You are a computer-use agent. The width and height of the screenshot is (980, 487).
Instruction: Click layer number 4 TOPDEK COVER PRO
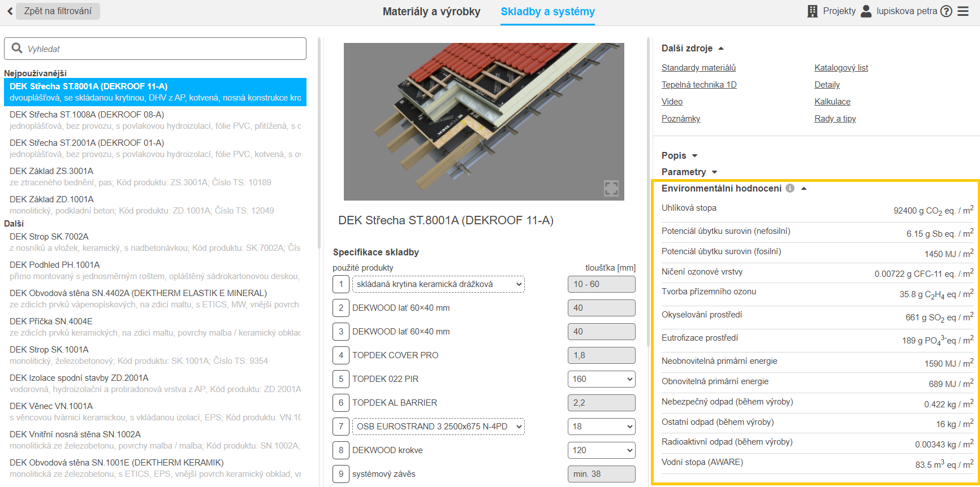pos(341,355)
